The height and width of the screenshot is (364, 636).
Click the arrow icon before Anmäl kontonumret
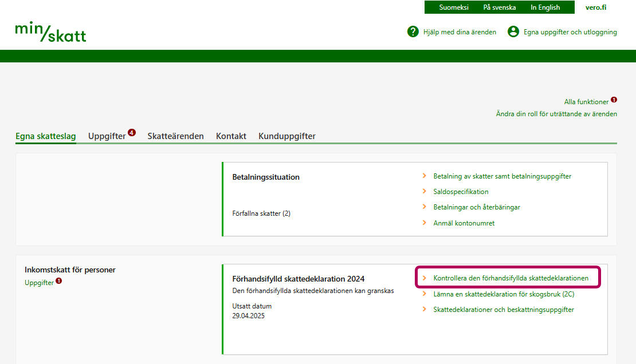pyautogui.click(x=424, y=223)
